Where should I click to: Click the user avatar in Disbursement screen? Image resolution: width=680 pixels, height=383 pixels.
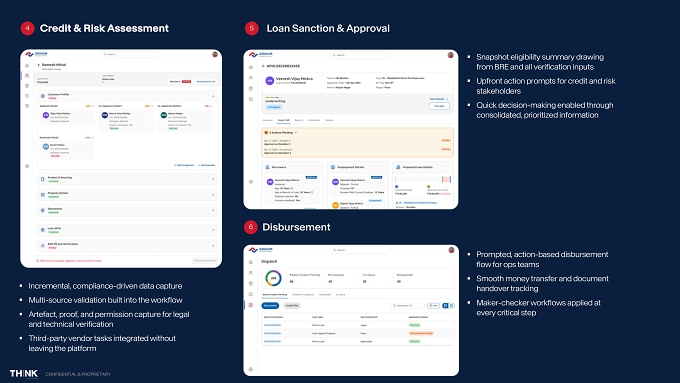[x=451, y=250]
